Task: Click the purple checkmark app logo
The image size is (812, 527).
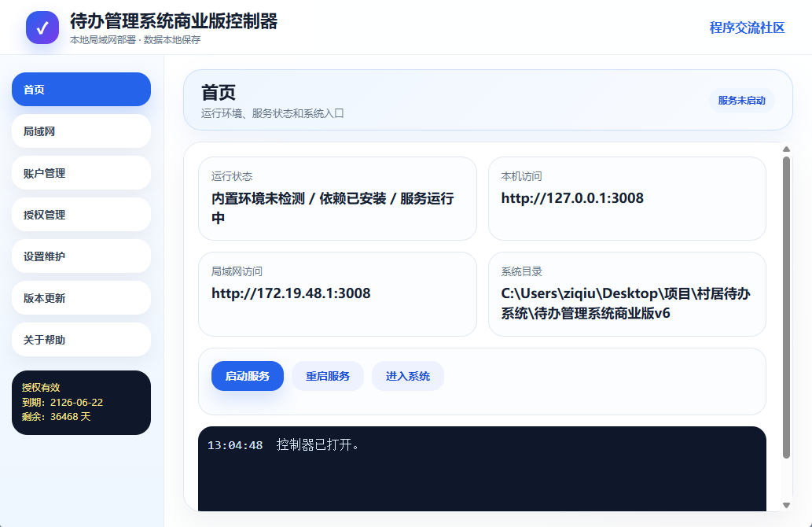Action: 42,28
